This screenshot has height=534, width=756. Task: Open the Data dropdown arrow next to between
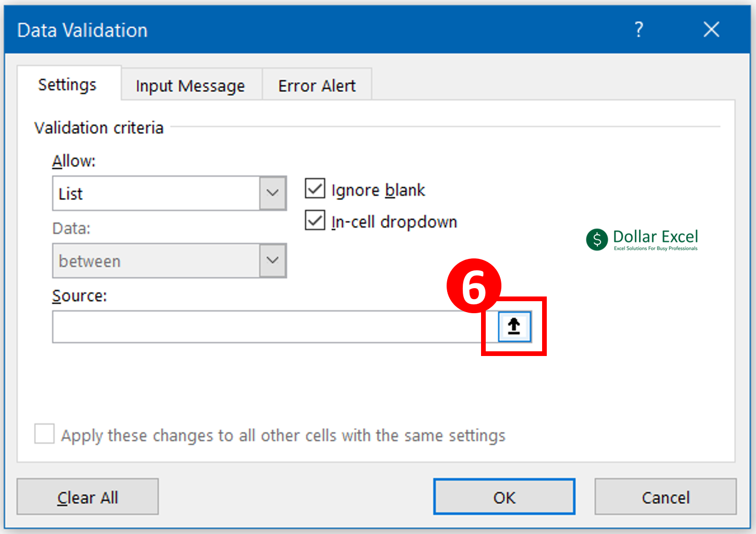click(x=272, y=260)
